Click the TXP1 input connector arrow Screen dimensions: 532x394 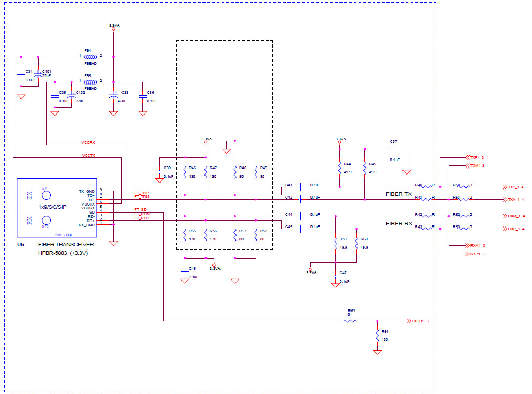coord(468,157)
